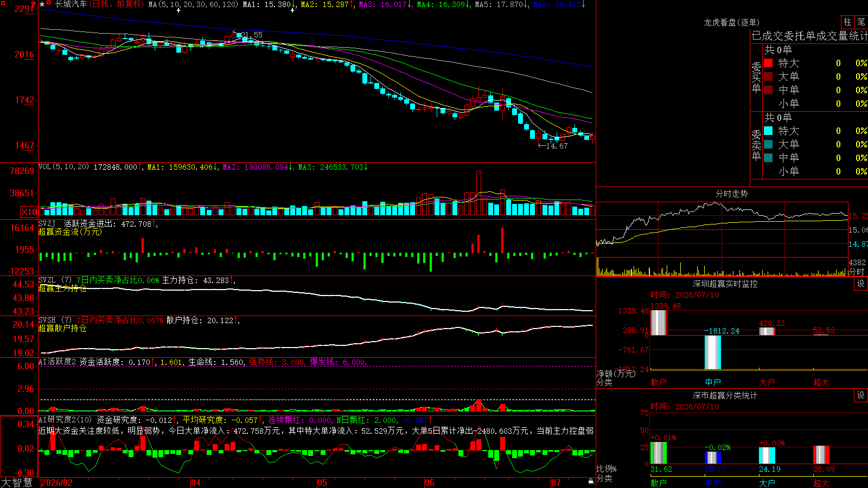Click the SVZJ indicator name
Viewport: 868px width, 488px height.
47,223
